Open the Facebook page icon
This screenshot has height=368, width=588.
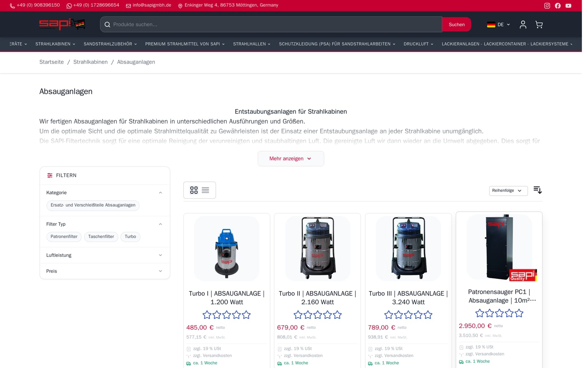pyautogui.click(x=557, y=6)
